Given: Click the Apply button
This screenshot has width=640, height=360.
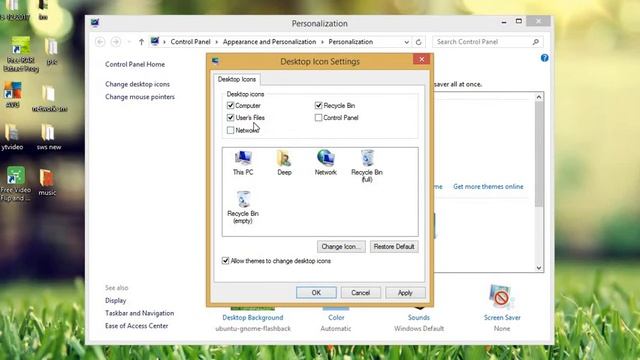Looking at the screenshot, I should click(405, 293).
